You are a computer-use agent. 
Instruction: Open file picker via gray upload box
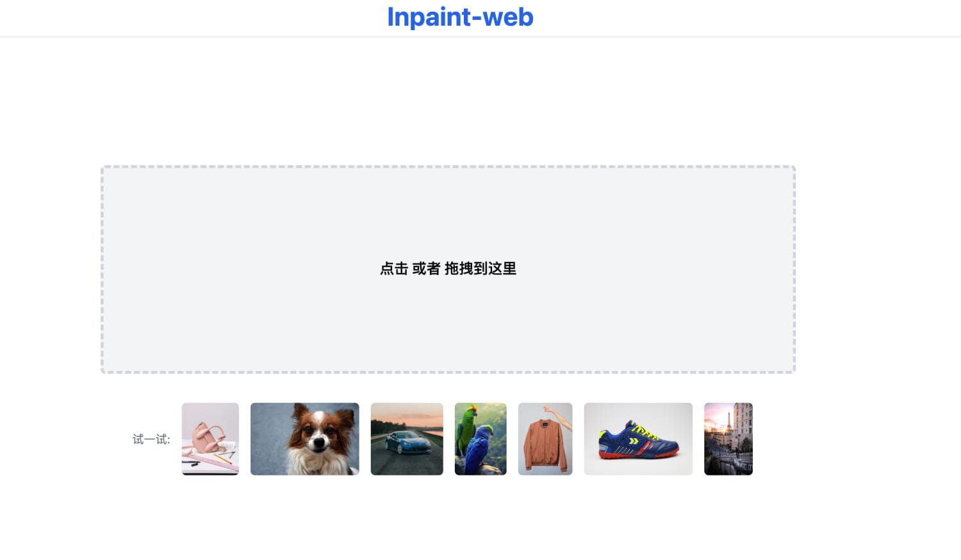448,270
